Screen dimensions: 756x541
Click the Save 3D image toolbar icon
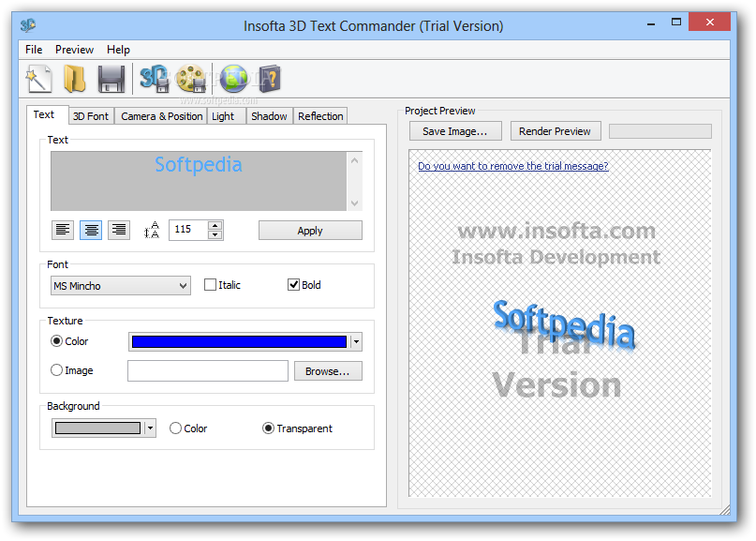[155, 78]
